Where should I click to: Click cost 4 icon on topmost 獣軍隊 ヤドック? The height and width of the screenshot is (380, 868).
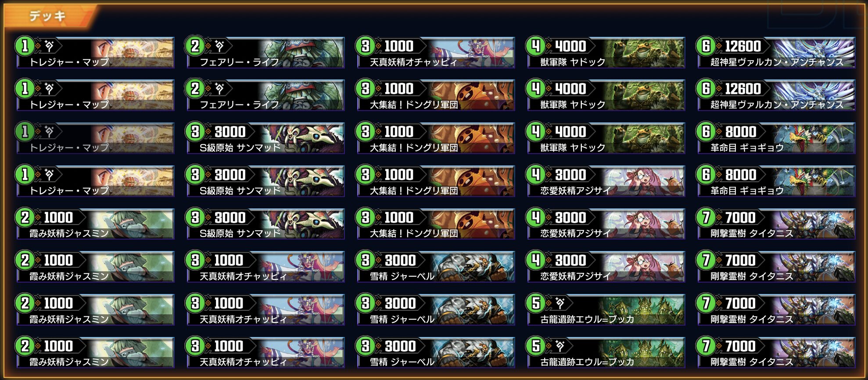pyautogui.click(x=536, y=46)
